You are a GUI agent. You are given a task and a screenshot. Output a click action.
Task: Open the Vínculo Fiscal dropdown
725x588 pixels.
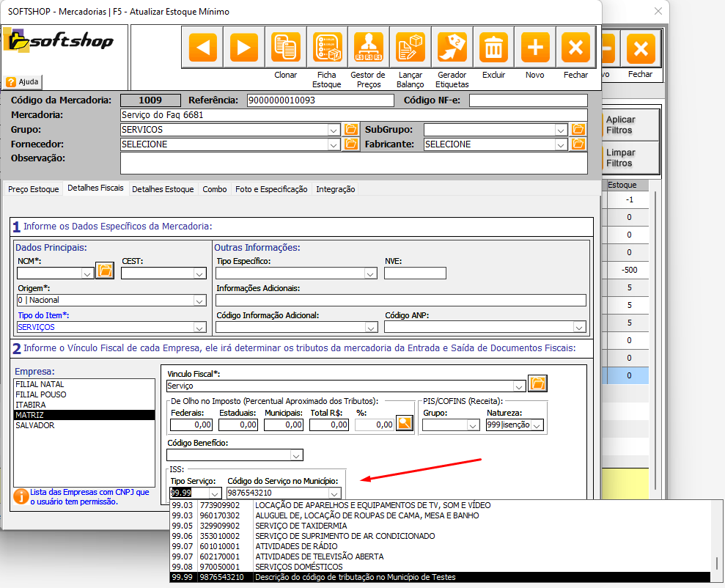click(x=519, y=385)
